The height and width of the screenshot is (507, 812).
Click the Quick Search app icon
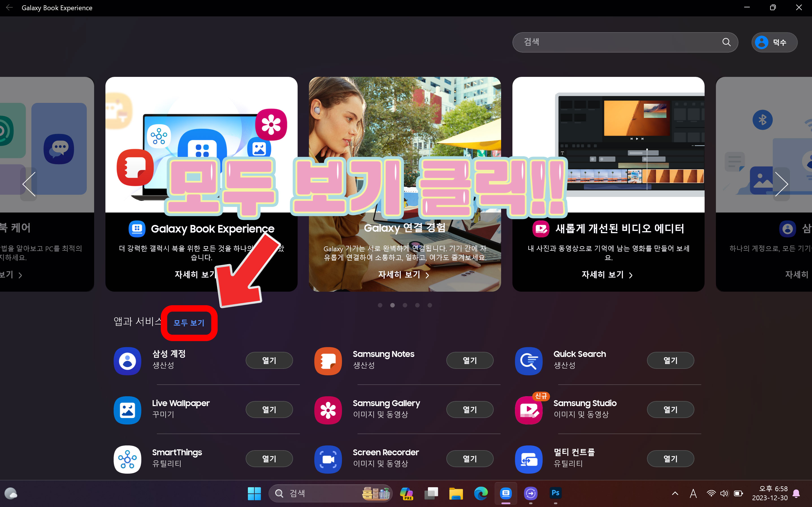coord(528,361)
